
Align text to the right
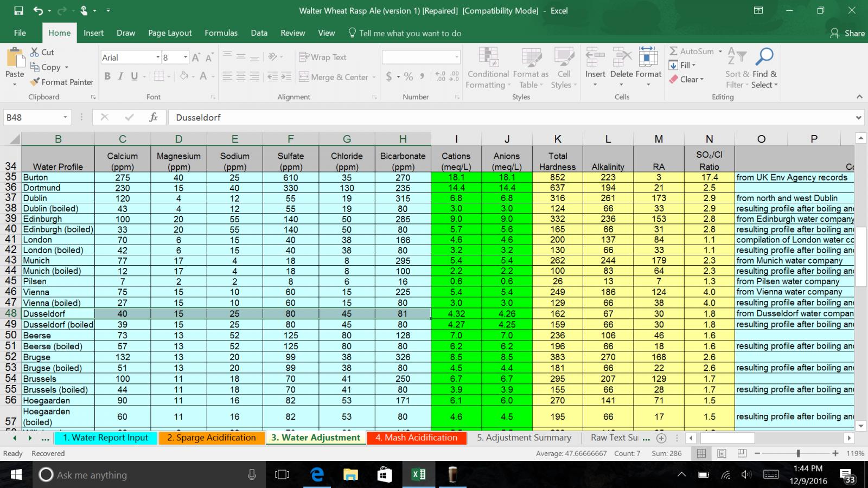pos(254,76)
